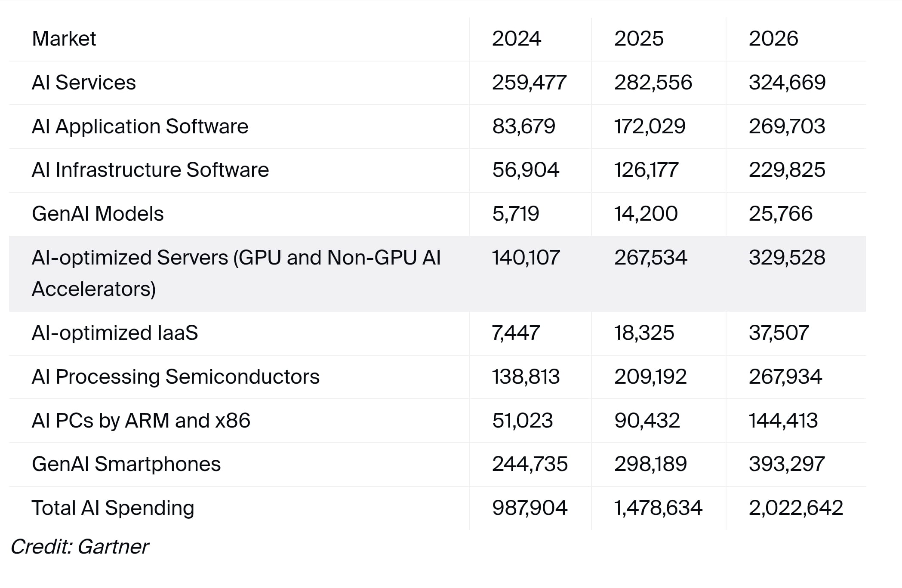Click the AI Services row label

84,83
